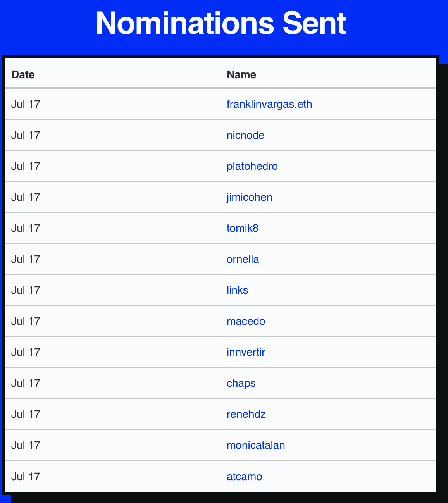Click the Jul 17 date beside atcamo
Screen dimensions: 448x503
(x=26, y=477)
